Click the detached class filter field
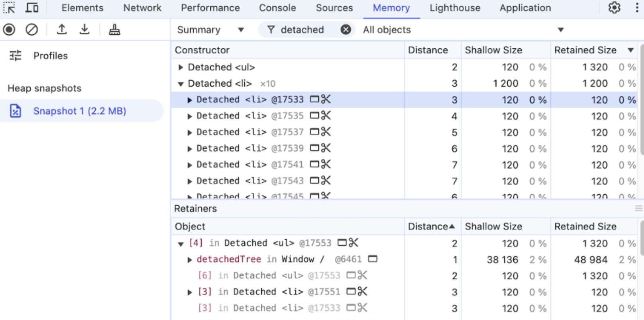This screenshot has height=320, width=644. coord(302,30)
